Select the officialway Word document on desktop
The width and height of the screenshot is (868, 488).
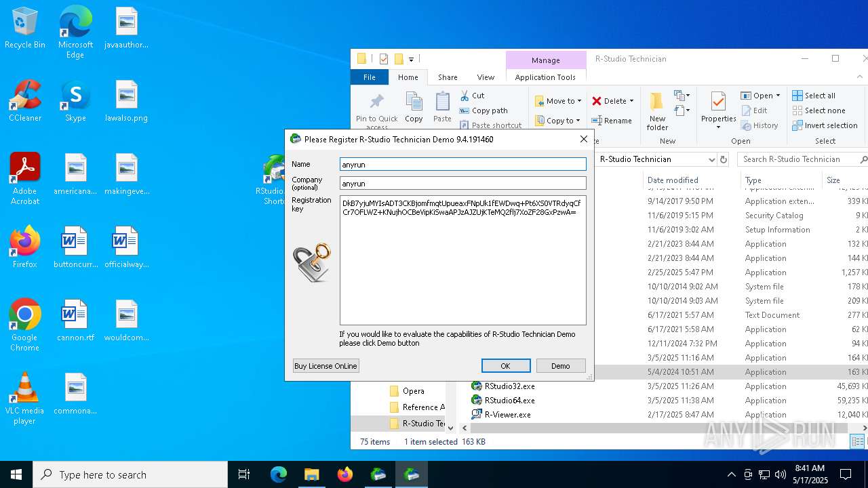[126, 248]
